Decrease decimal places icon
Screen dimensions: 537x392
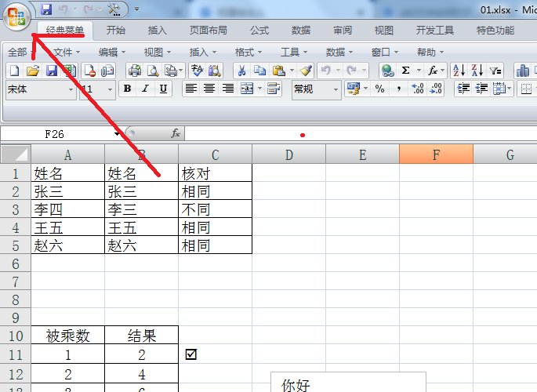point(436,89)
